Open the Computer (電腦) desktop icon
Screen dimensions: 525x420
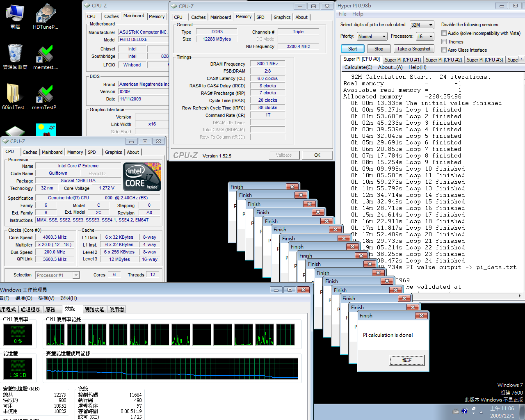15,16
